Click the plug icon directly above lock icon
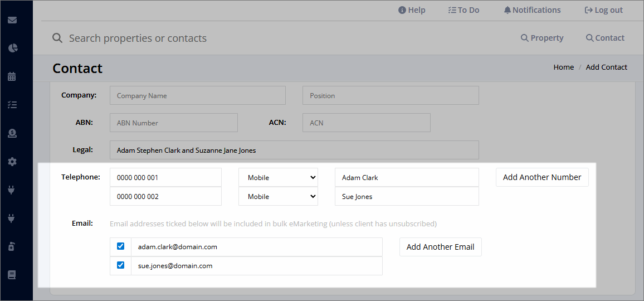Viewport: 644px width, 301px height. (x=12, y=219)
